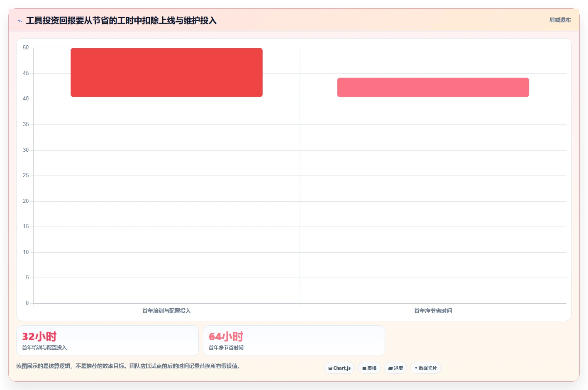Screen dimensions: 588x390
Task: Click the x-axis label 首年培训与配置投入
Action: [166, 311]
